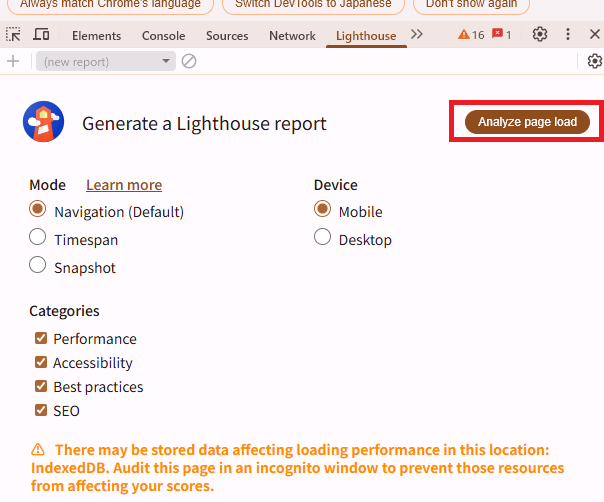The height and width of the screenshot is (502, 604).
Task: Open the DevTools three-dot customize menu
Action: [x=568, y=35]
